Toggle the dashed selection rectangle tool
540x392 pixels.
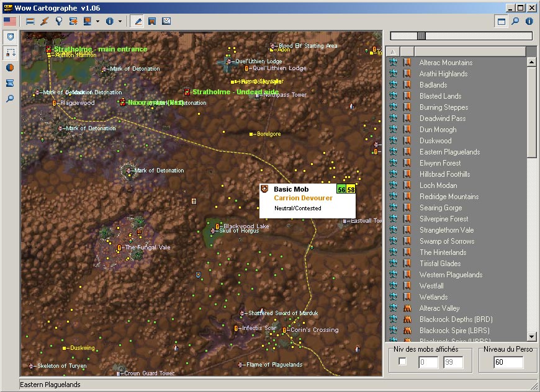[x=11, y=52]
